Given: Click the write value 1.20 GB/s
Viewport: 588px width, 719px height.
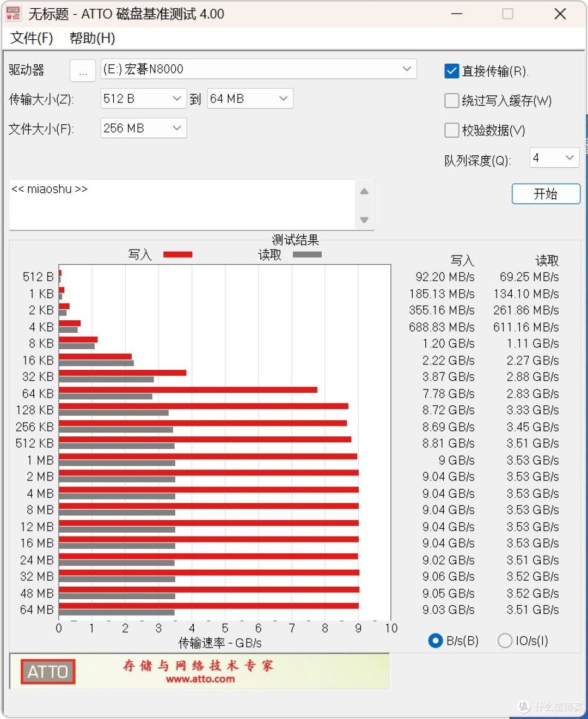Looking at the screenshot, I should click(x=448, y=344).
